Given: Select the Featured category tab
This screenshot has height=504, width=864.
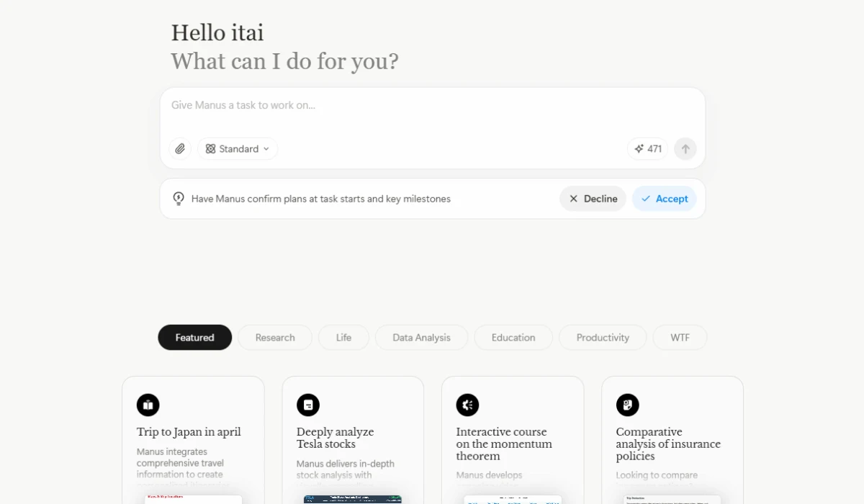Looking at the screenshot, I should click(x=194, y=338).
